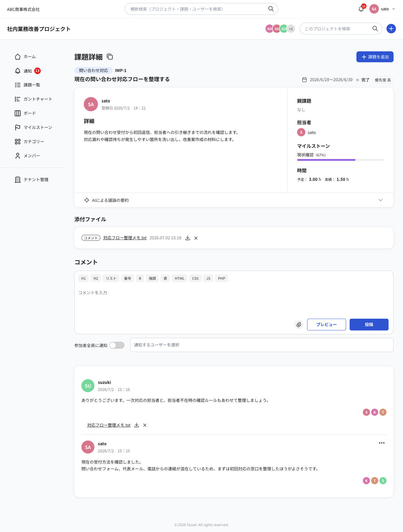Click the 課題を追加 button
This screenshot has height=532, width=403.
375,57
